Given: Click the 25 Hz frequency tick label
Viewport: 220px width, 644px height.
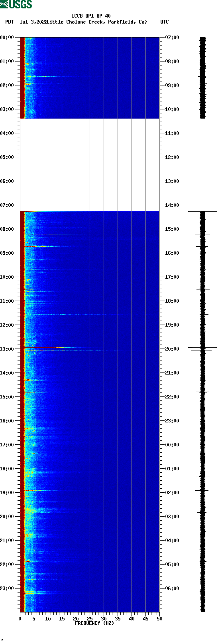Looking at the screenshot, I should point(90,619).
